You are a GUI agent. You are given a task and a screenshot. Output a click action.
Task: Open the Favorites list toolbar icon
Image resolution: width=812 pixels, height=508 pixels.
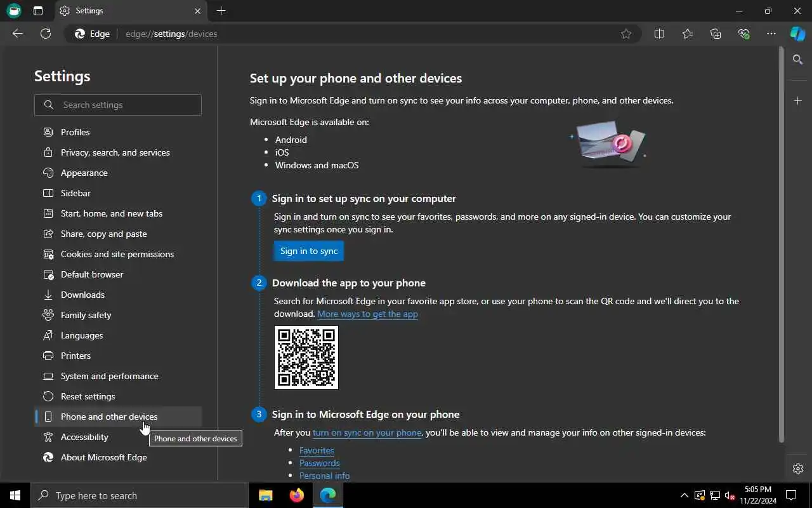[688, 34]
